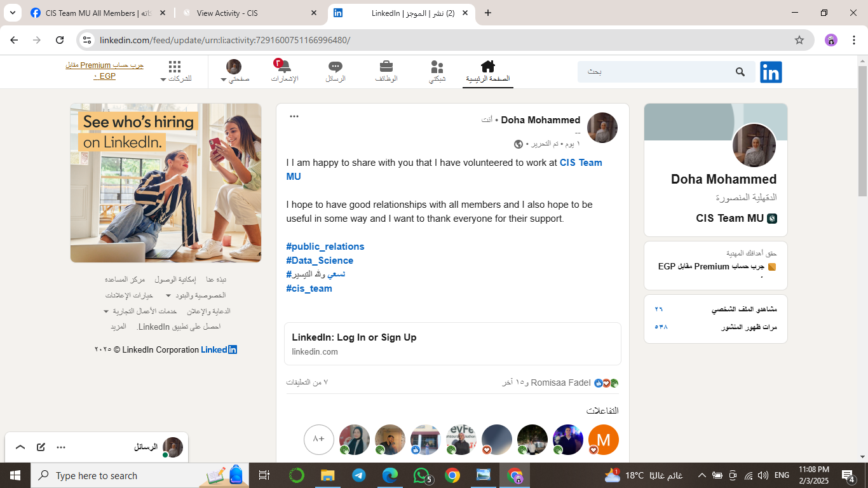Close the LinkedIn browser tab
The height and width of the screenshot is (488, 868).
click(x=465, y=13)
